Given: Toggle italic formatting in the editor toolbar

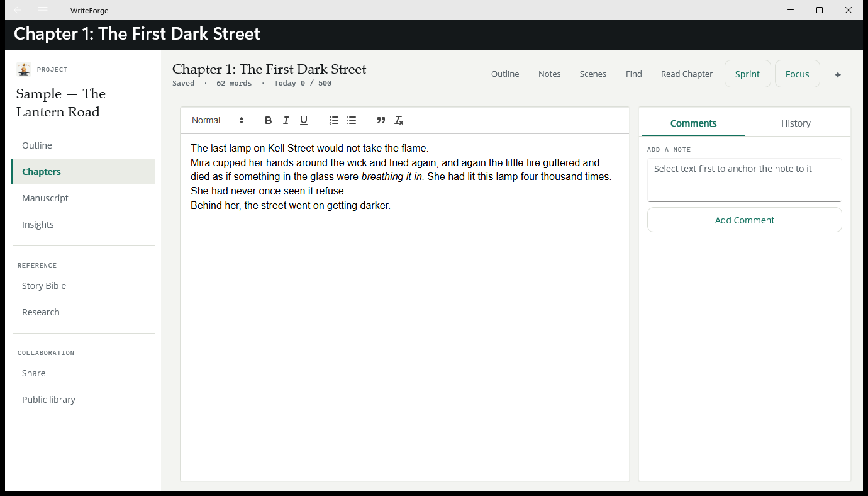Looking at the screenshot, I should (x=286, y=120).
